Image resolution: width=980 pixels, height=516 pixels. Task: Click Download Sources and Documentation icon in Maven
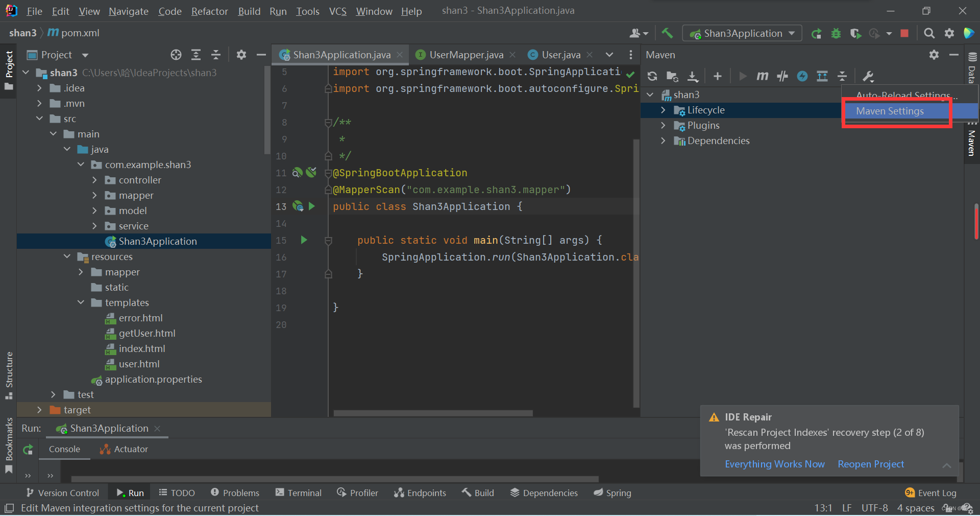coord(693,76)
